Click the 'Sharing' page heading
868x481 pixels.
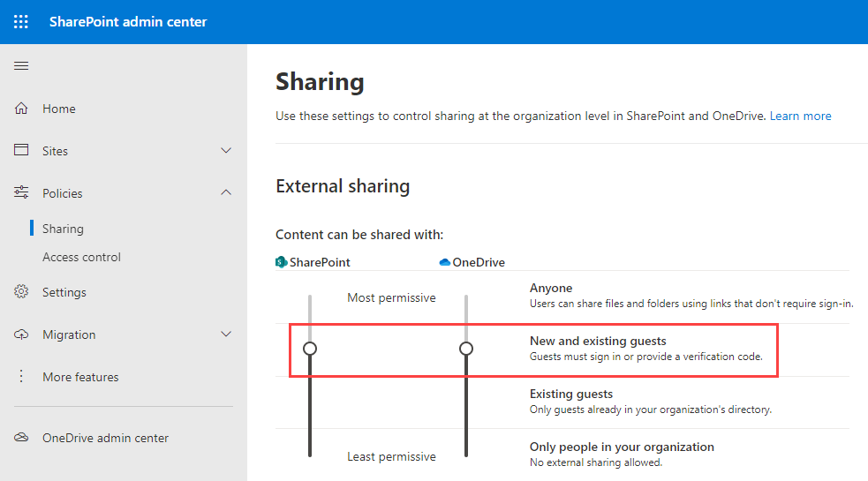(320, 82)
